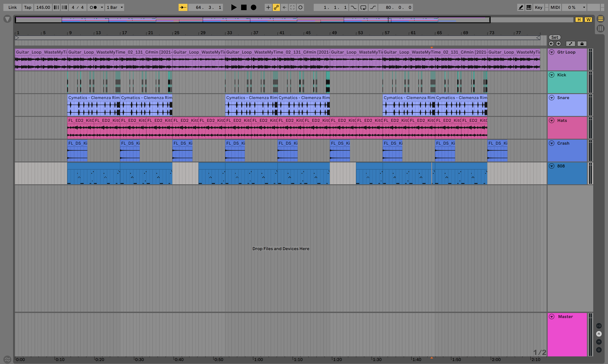Fold the 808 track
This screenshot has width=608, height=364.
click(x=552, y=166)
